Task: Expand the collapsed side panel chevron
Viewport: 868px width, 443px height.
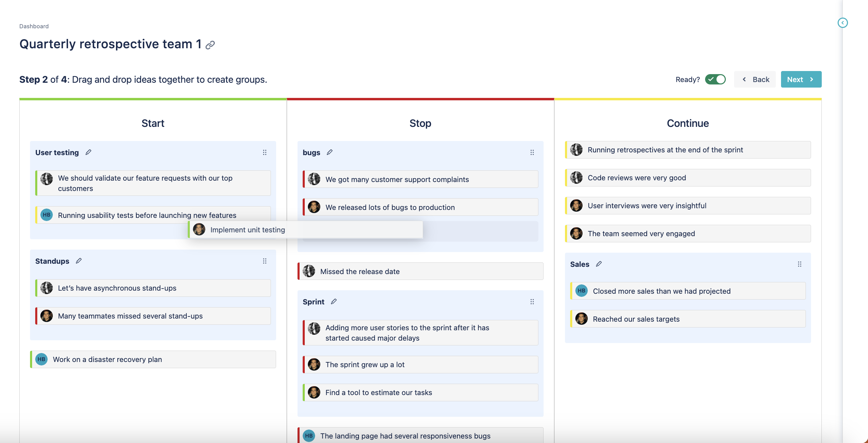Action: 843,23
